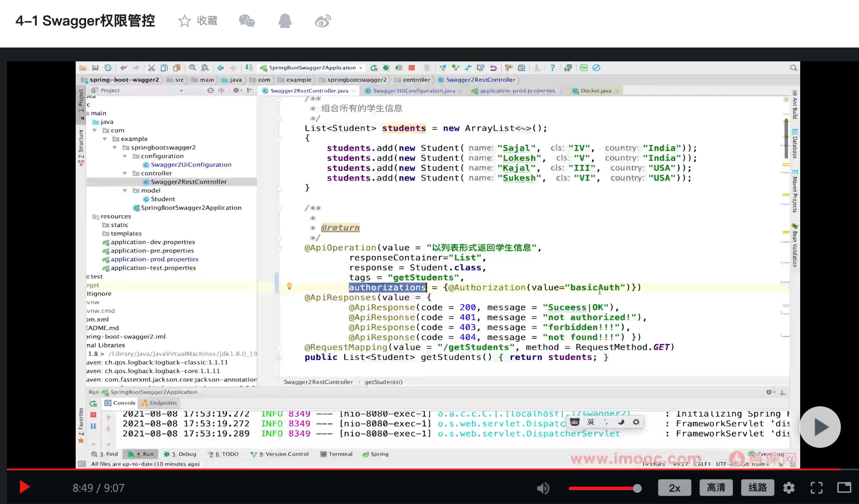Toggle widescreen theater mode icon
859x504 pixels.
[x=844, y=488]
